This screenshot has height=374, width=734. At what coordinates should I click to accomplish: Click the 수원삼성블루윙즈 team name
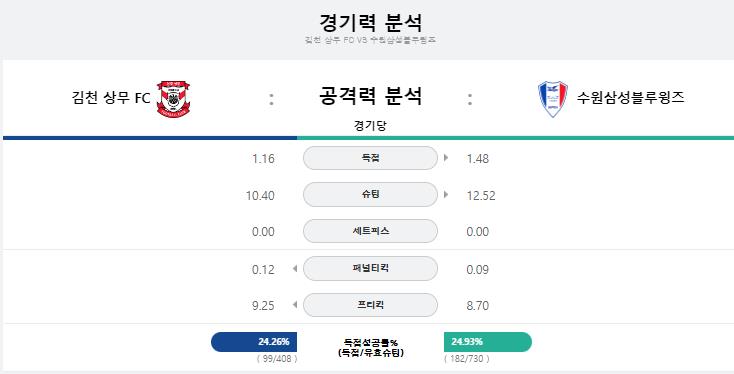tap(631, 97)
